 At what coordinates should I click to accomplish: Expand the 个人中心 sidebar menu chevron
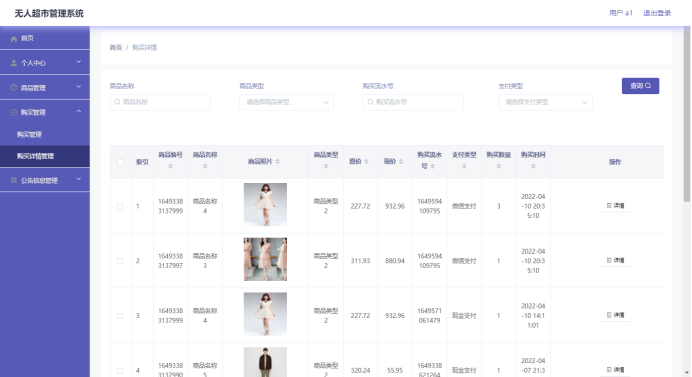pyautogui.click(x=79, y=62)
